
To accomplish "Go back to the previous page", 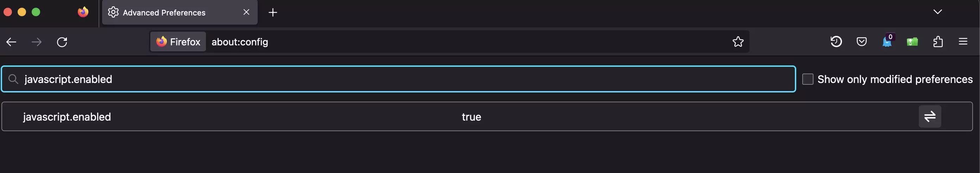I will click(x=11, y=42).
